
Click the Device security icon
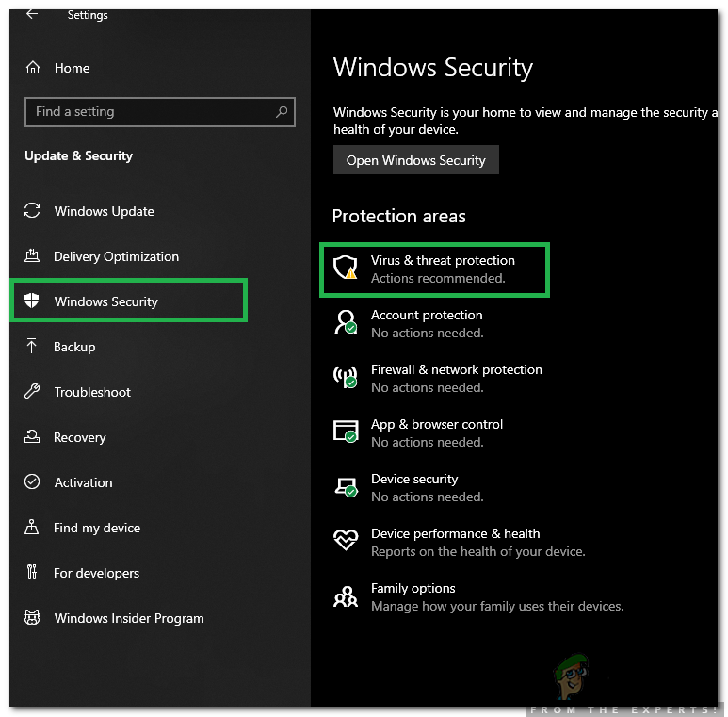click(x=346, y=487)
